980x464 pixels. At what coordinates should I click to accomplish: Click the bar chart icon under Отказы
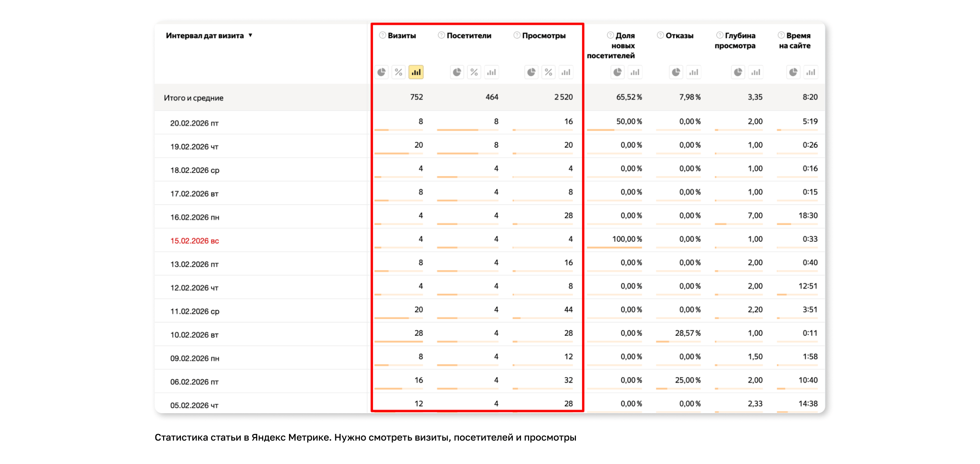tap(694, 72)
